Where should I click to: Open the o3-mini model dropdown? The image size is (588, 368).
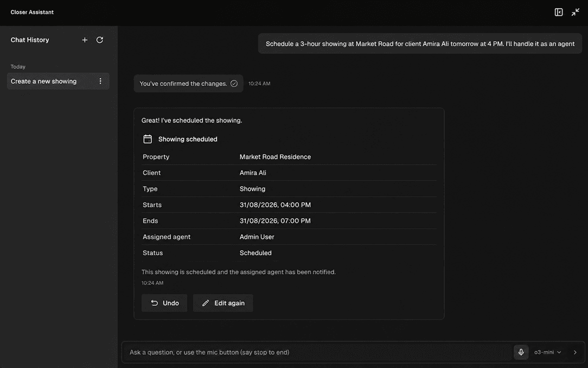[547, 352]
